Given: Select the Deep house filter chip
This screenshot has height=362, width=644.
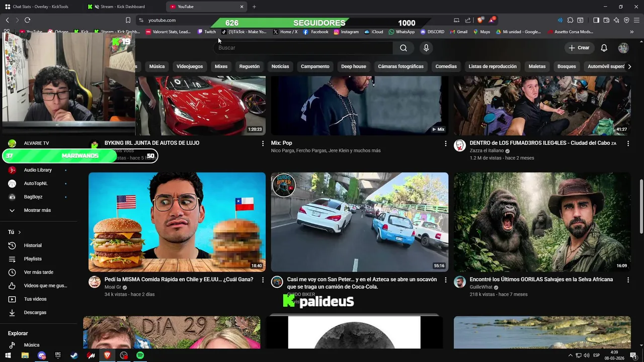Looking at the screenshot, I should tap(354, 66).
